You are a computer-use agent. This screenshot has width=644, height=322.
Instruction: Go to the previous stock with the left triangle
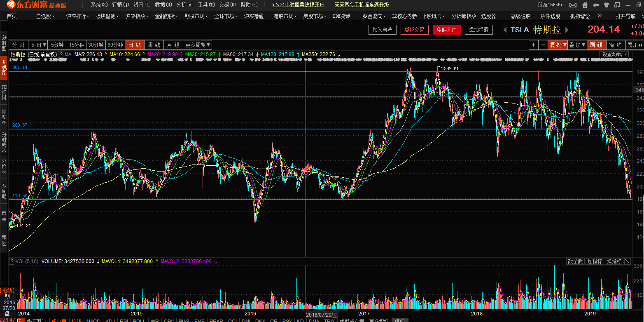click(x=505, y=30)
